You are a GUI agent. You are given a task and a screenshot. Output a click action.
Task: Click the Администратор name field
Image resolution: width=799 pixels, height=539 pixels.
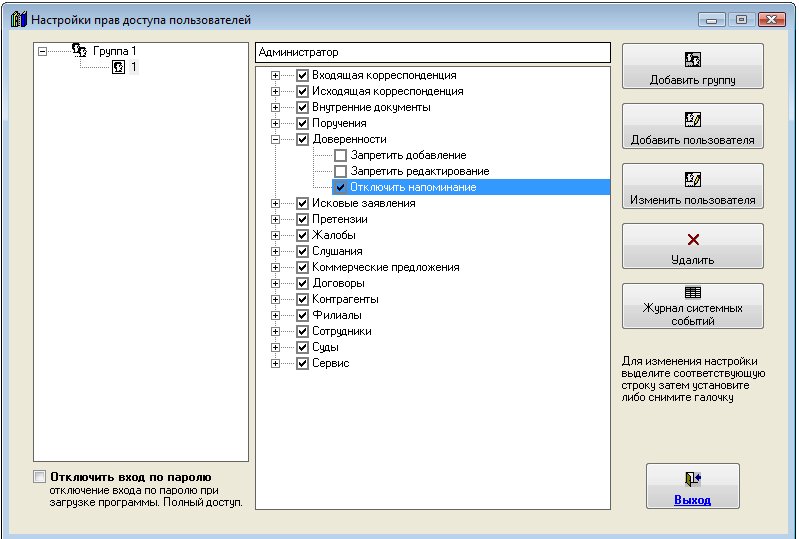433,52
